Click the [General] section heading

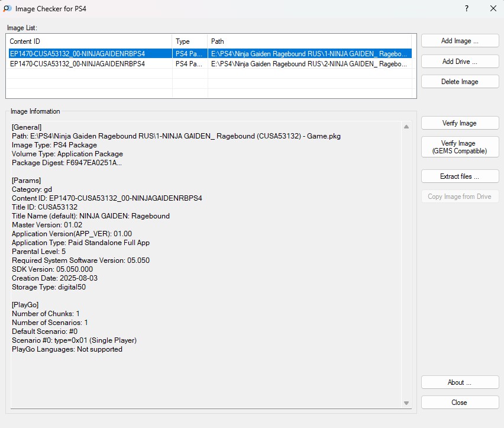coord(27,127)
